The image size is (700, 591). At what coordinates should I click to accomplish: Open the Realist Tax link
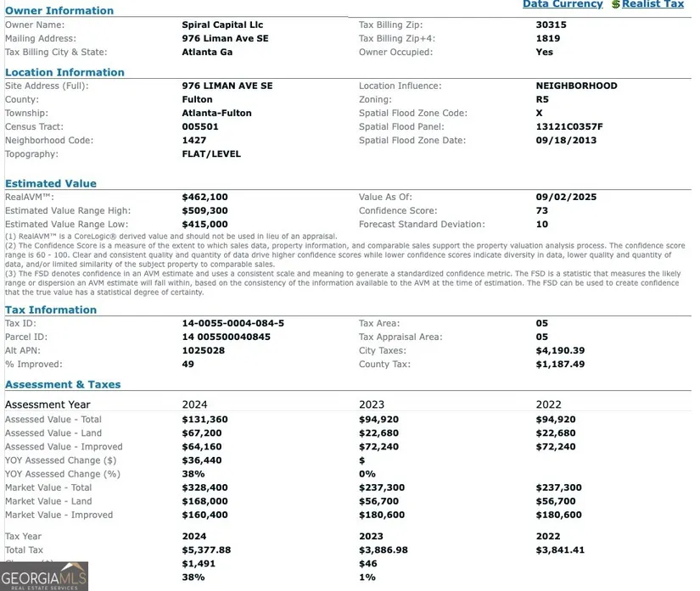pyautogui.click(x=652, y=4)
